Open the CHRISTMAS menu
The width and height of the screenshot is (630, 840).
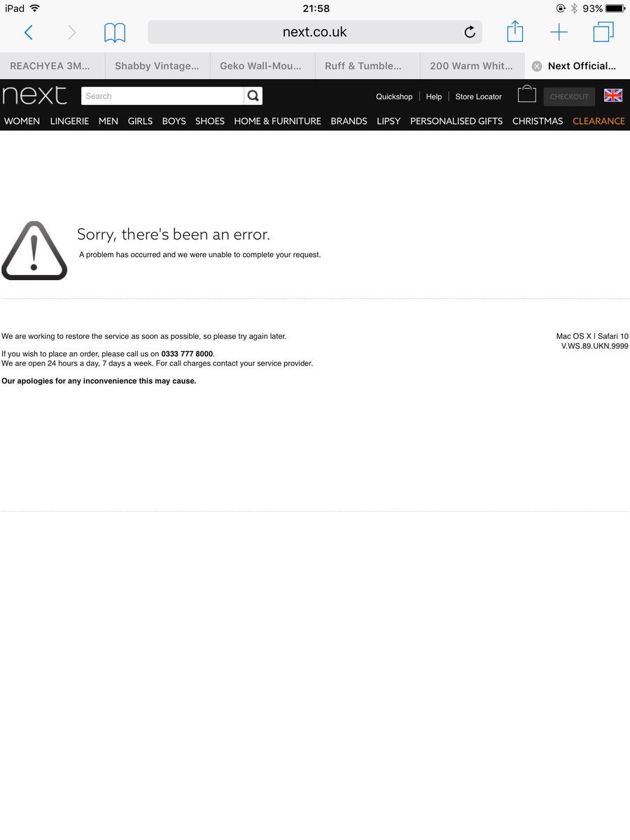tap(538, 121)
